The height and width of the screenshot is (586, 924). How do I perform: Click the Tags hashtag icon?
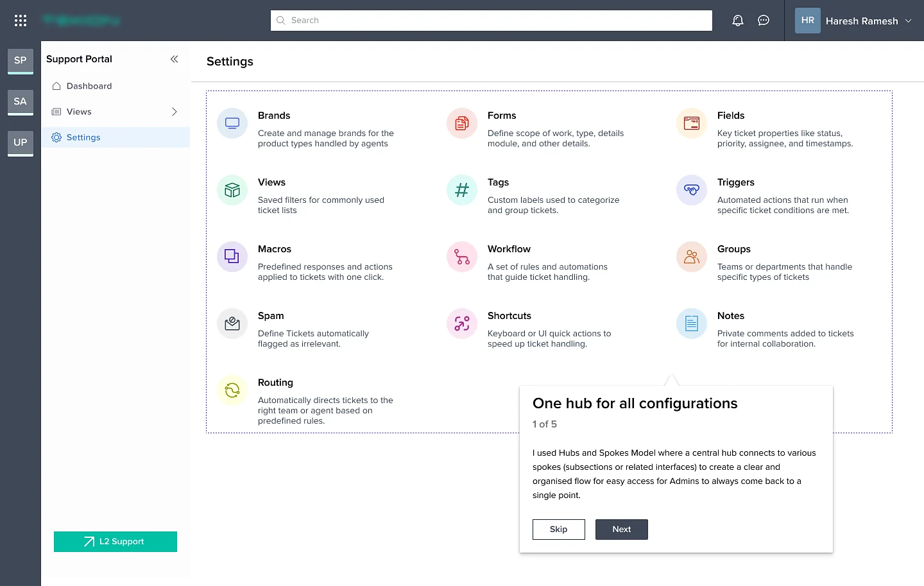coord(462,190)
